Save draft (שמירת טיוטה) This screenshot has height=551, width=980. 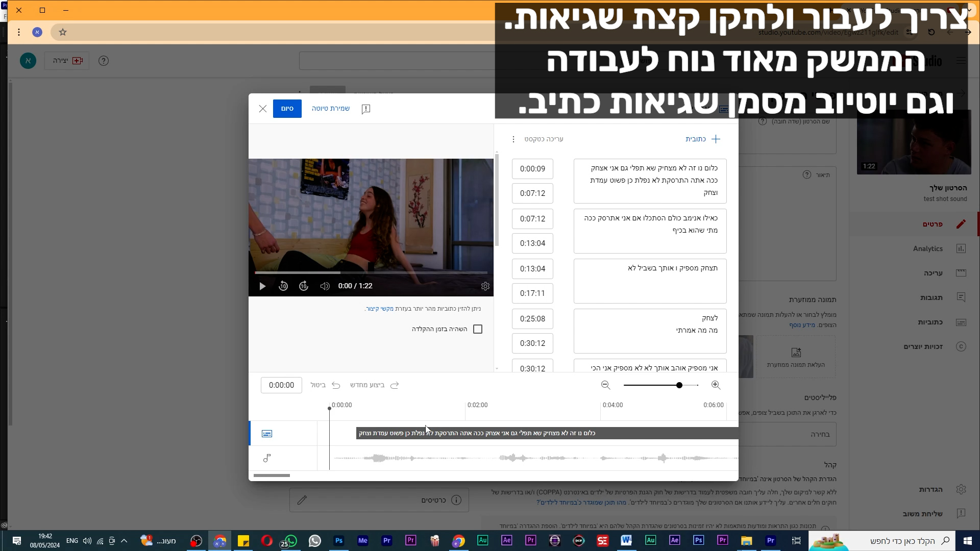(x=330, y=109)
